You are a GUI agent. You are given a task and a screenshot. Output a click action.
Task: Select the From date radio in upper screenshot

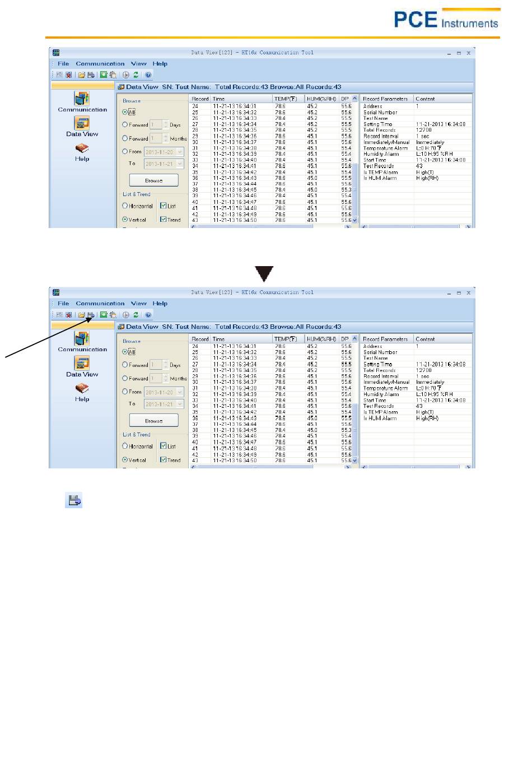(125, 151)
